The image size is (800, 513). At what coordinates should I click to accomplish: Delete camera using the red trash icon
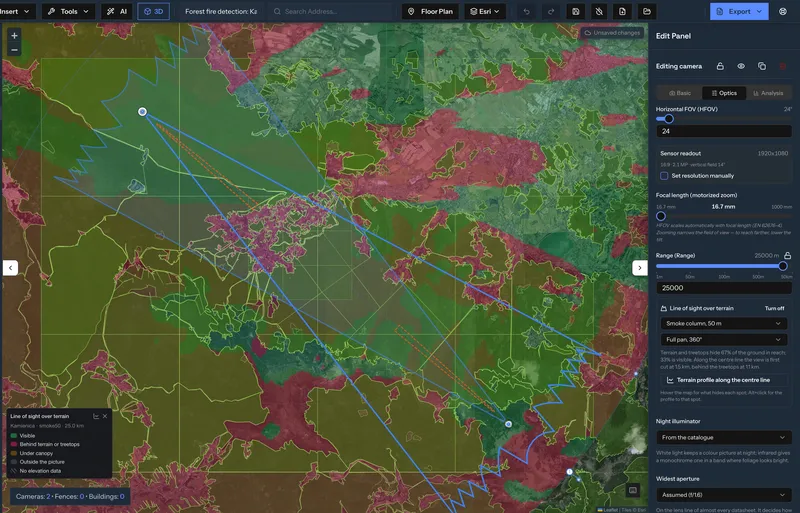tap(783, 66)
